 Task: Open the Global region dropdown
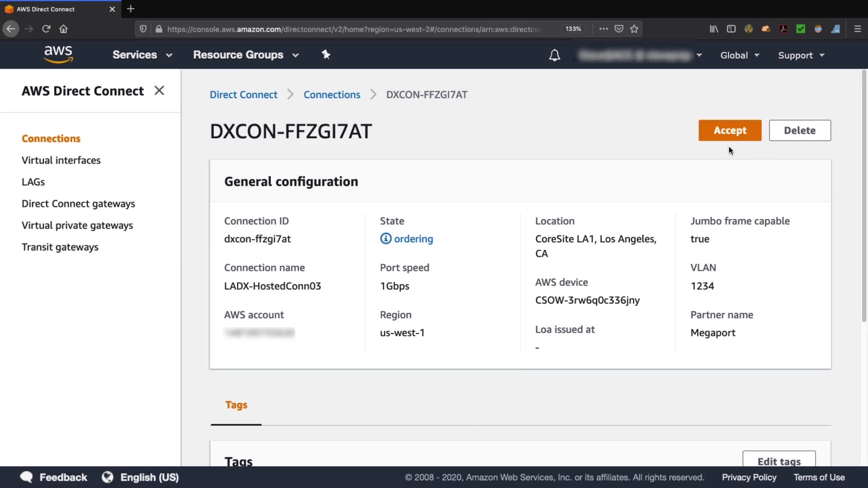(x=739, y=55)
